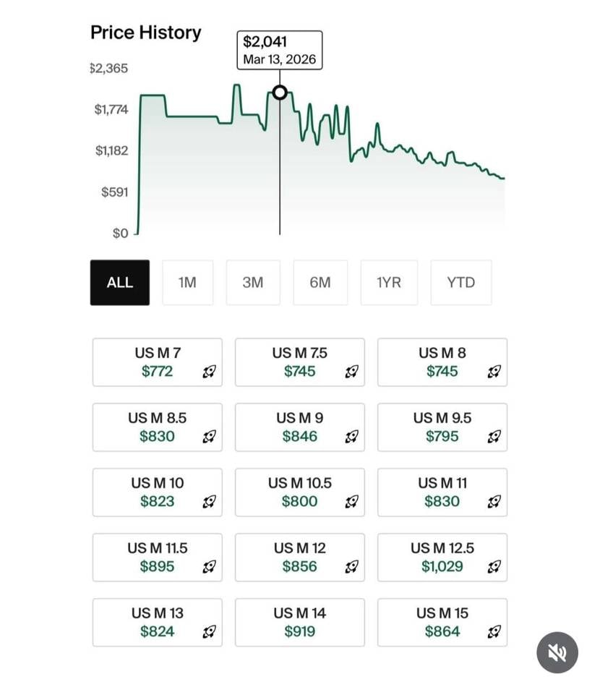Click the express-ship icon on US M 12.5

(494, 567)
